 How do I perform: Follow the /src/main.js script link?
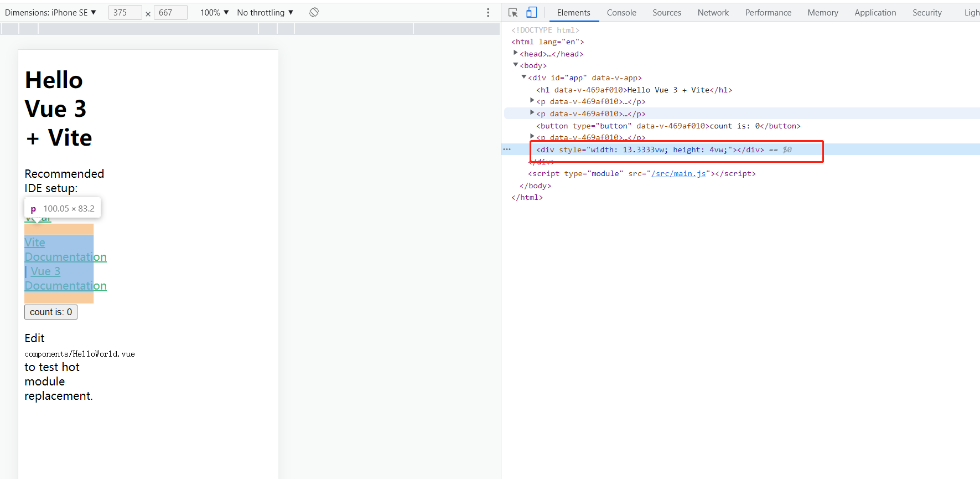[x=678, y=173]
